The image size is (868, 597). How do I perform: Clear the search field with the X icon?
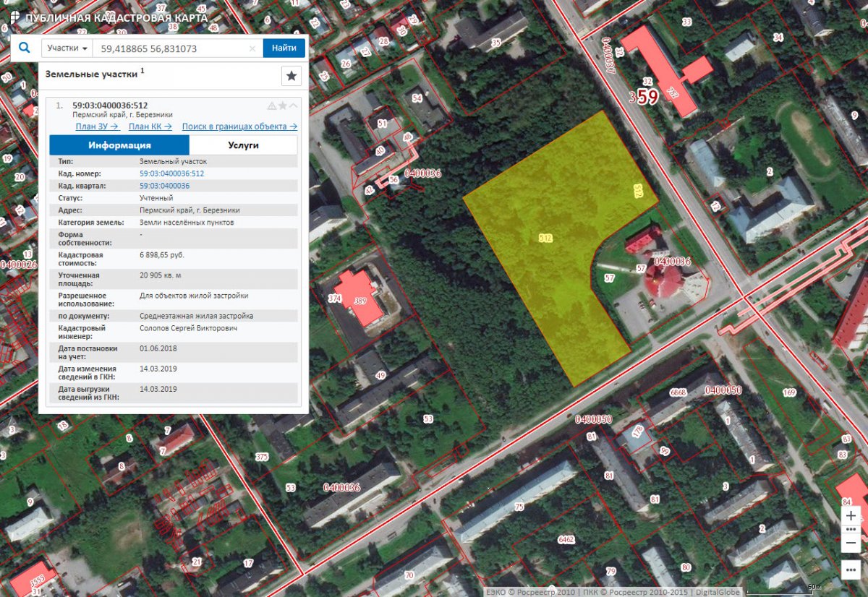(252, 48)
